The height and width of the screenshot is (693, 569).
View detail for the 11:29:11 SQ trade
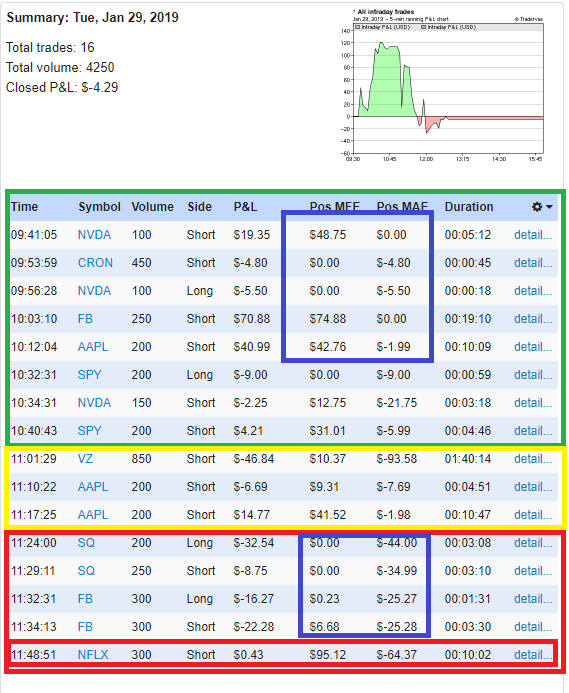533,571
